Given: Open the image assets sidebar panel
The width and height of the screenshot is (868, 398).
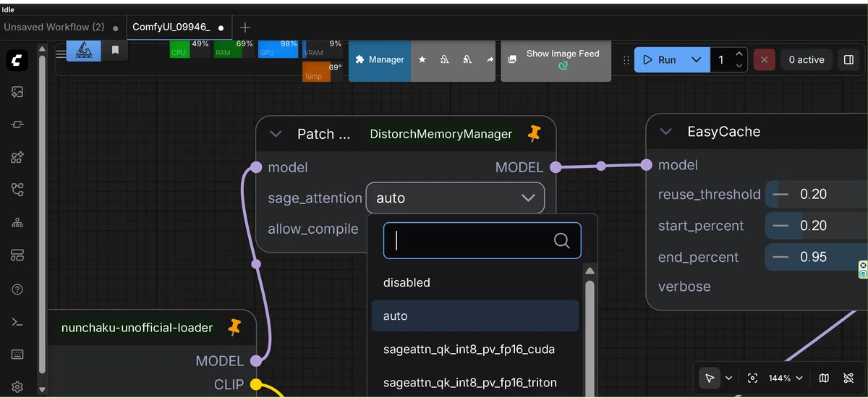Looking at the screenshot, I should point(17,92).
